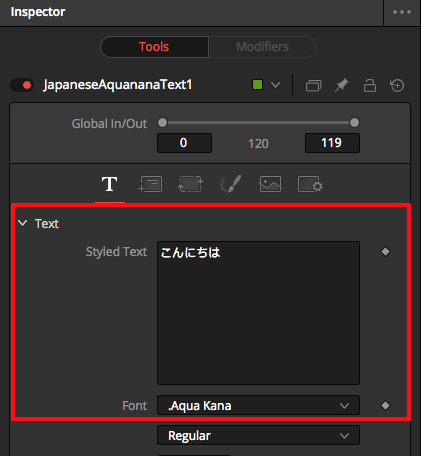Image resolution: width=421 pixels, height=456 pixels.
Task: Click the Global In slider left handle
Action: pos(162,123)
